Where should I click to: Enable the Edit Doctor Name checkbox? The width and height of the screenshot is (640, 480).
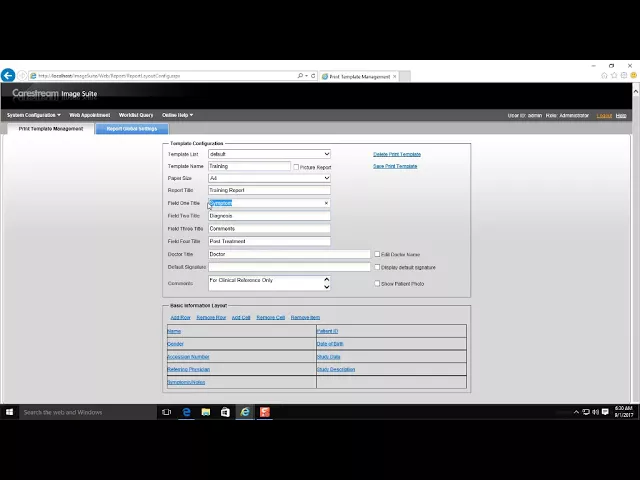377,254
